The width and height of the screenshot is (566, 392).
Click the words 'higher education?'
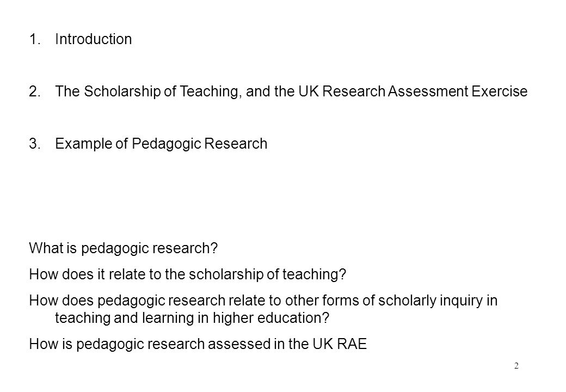click(270, 318)
